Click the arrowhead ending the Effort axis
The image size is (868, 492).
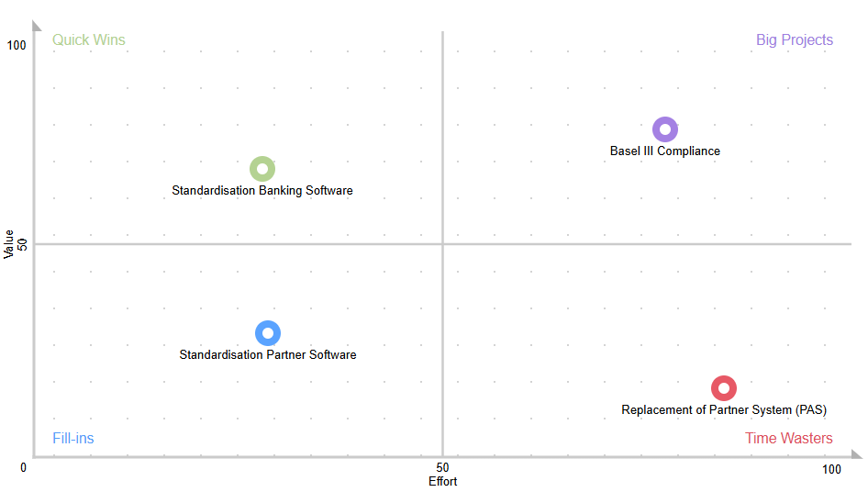tap(856, 455)
